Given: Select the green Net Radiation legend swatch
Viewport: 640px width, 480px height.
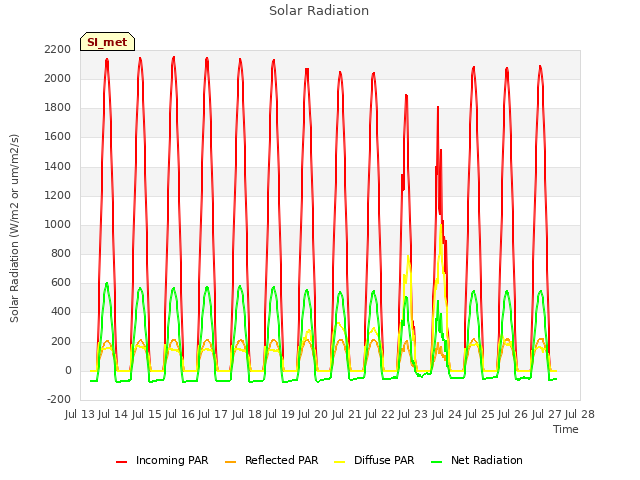Looking at the screenshot, I should point(437,462).
